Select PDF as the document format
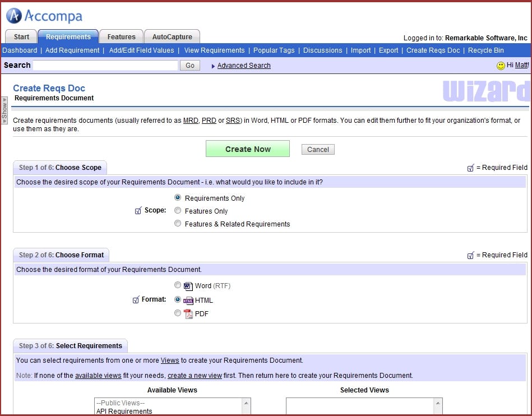This screenshot has width=532, height=416. pos(177,313)
